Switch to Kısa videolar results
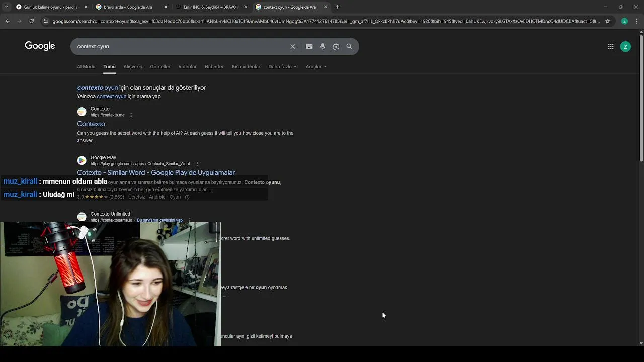 pyautogui.click(x=246, y=67)
